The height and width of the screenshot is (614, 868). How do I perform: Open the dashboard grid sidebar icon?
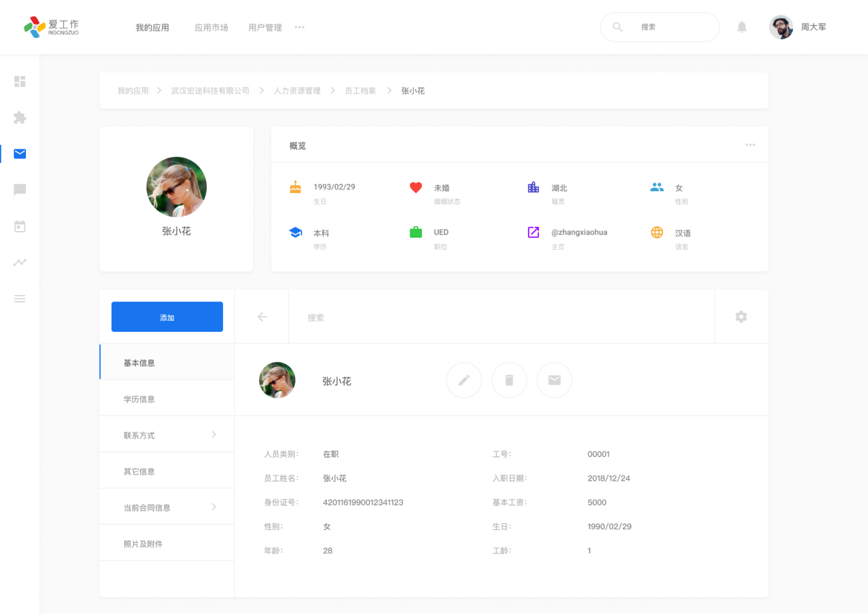point(20,81)
